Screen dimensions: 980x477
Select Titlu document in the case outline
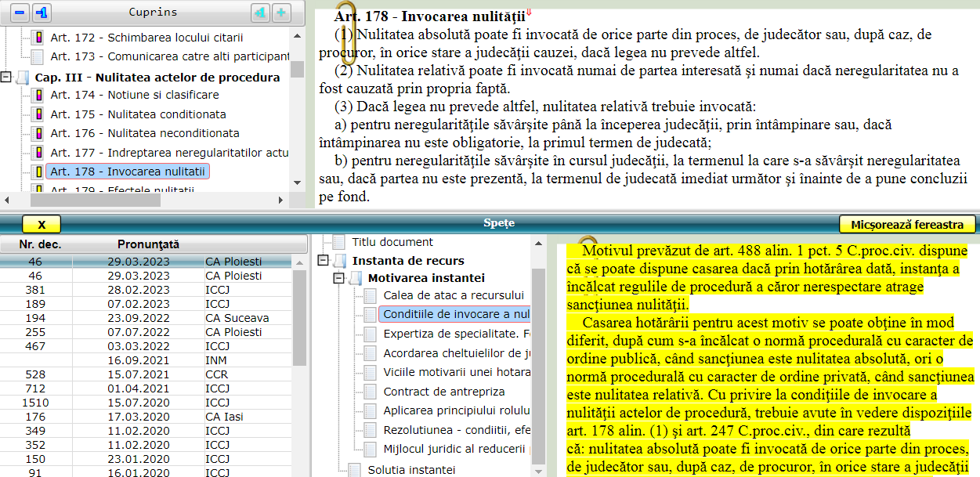point(392,242)
